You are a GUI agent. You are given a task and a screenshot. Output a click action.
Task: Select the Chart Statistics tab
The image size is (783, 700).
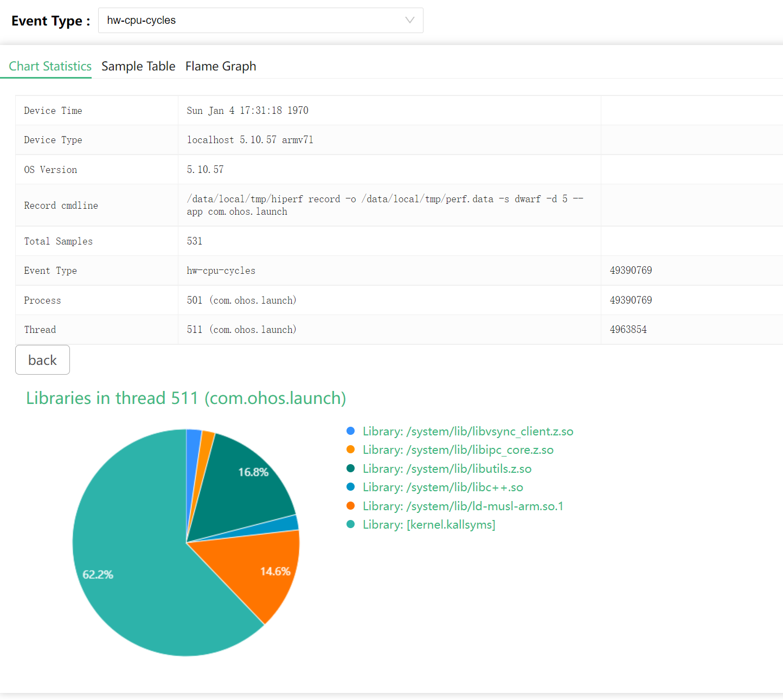[x=50, y=66]
